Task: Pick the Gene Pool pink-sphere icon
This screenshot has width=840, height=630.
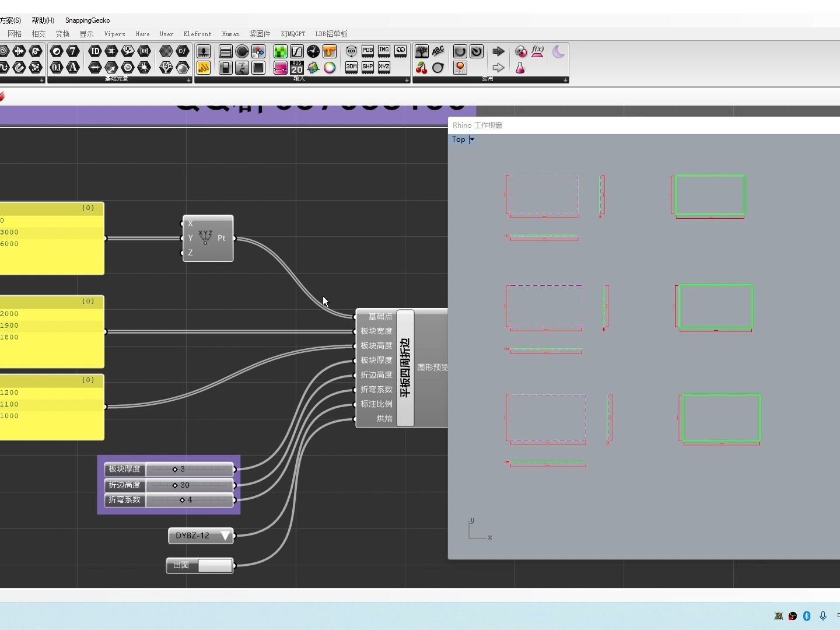Action: [521, 51]
